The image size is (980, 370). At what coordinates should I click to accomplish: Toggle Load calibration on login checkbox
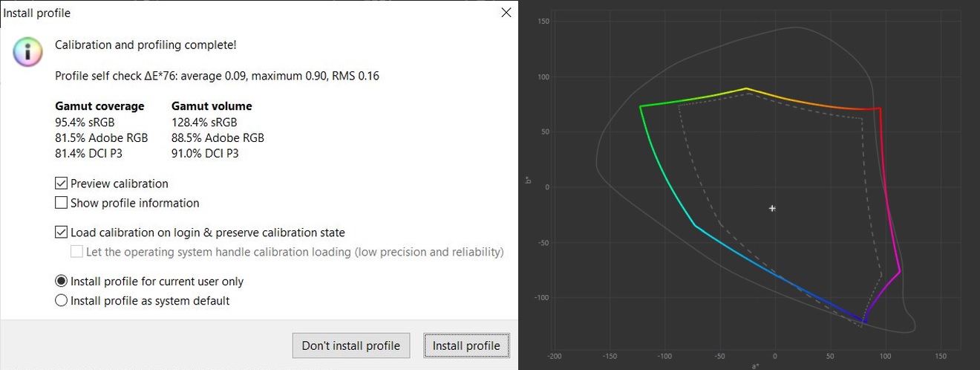[62, 233]
